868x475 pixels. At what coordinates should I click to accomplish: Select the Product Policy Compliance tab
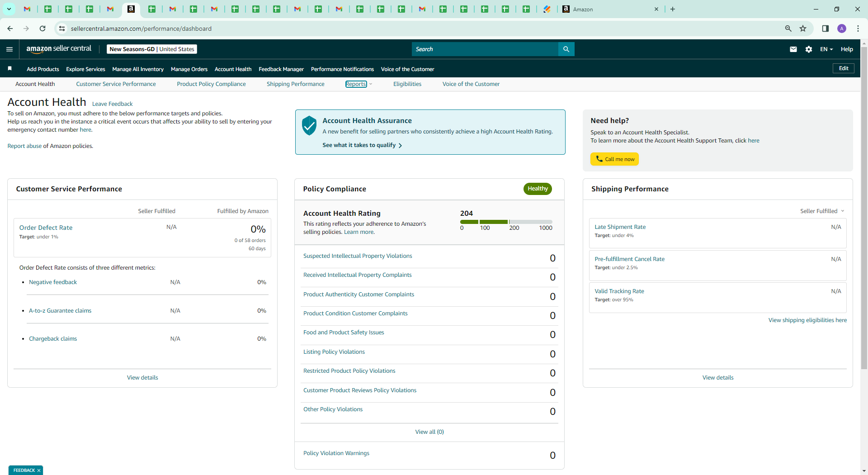tap(211, 84)
